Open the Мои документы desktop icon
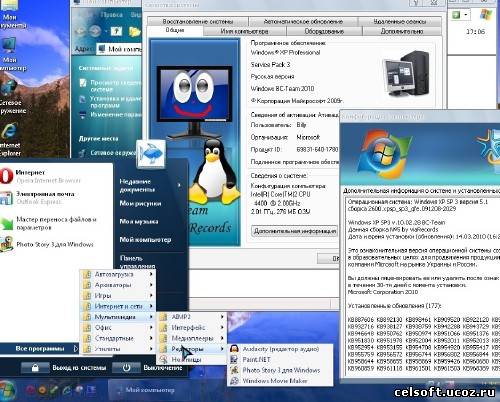 [10, 15]
